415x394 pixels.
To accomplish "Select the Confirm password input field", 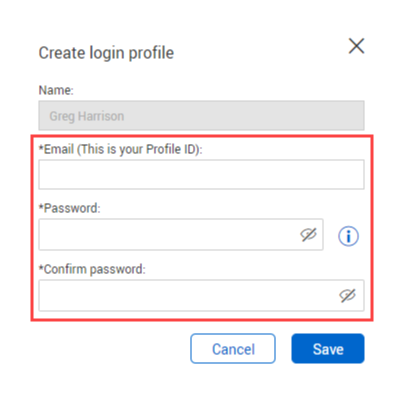I will (201, 295).
